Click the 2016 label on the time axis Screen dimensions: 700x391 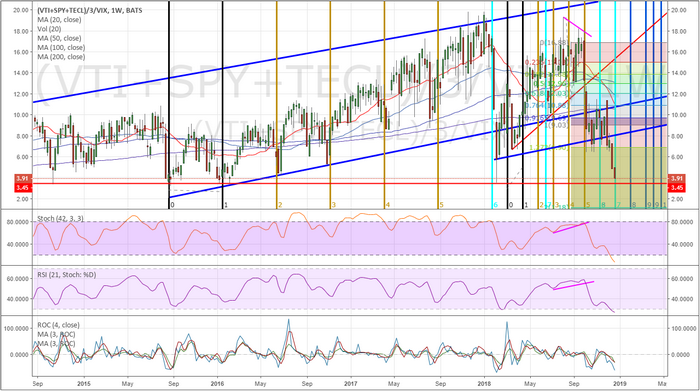217,383
